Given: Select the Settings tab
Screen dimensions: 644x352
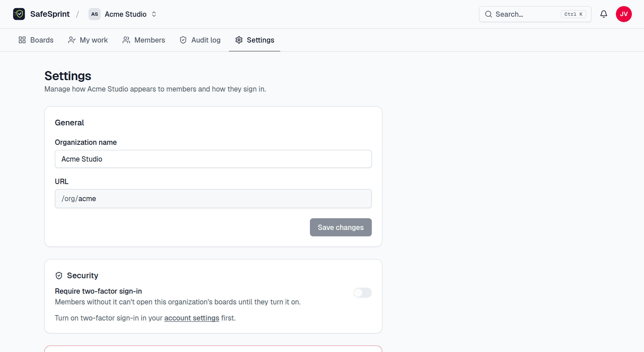Looking at the screenshot, I should (255, 40).
